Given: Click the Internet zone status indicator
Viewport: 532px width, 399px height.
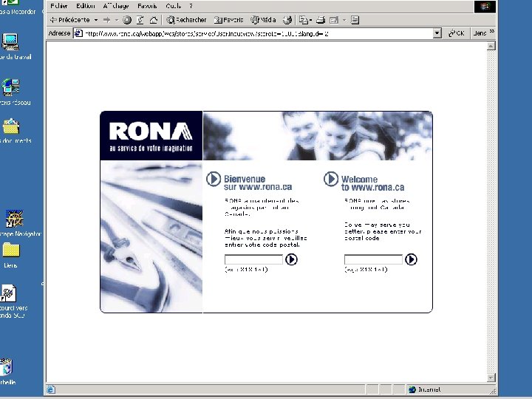Looking at the screenshot, I should point(425,389).
